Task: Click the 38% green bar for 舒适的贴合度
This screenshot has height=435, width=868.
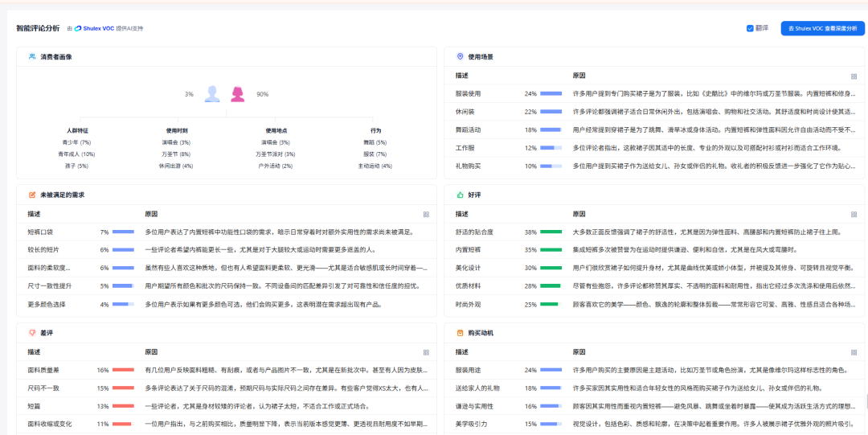Action: pyautogui.click(x=551, y=232)
